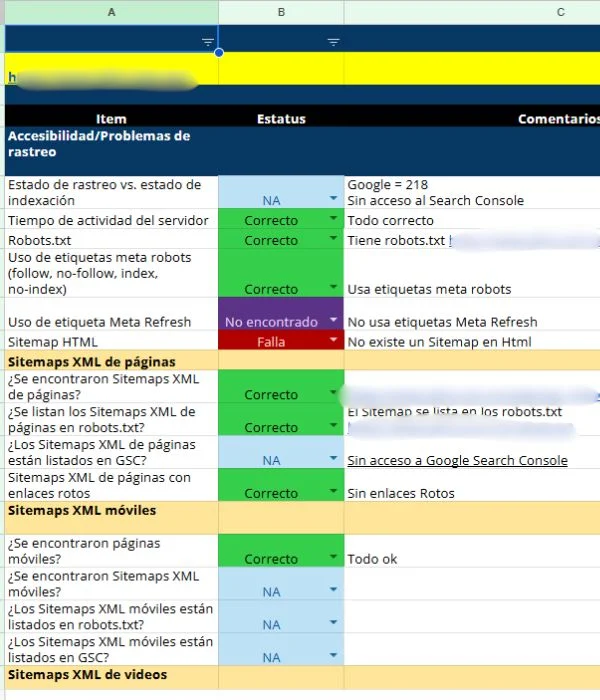Click the Sin acceso a Google Search Console link
The height and width of the screenshot is (700, 600).
(x=457, y=460)
